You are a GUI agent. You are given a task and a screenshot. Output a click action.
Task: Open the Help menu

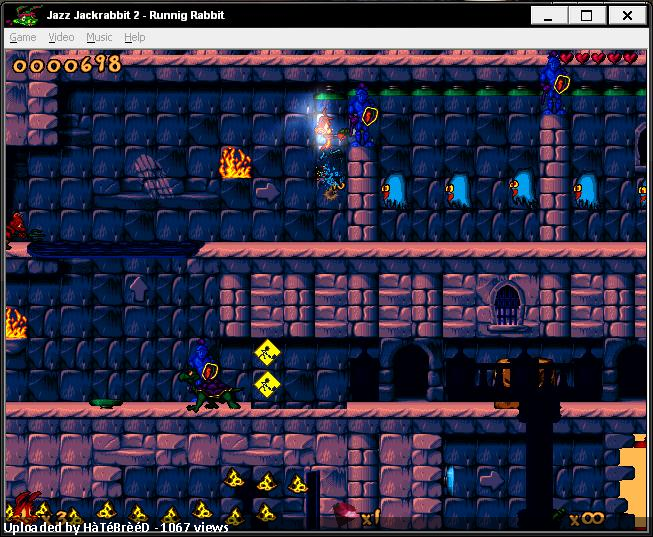click(x=134, y=37)
